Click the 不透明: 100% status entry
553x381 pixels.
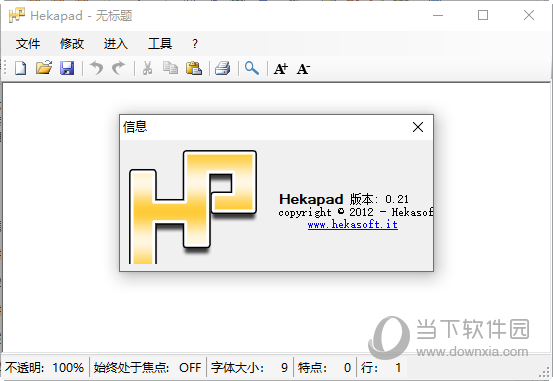44,368
